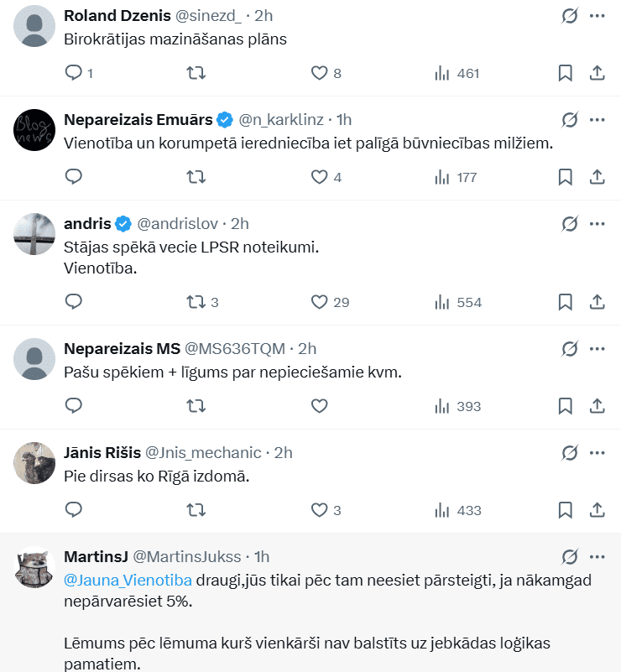The width and height of the screenshot is (621, 672).
Task: Like andris's tweet about LPSR noteikumi
Action: point(319,302)
